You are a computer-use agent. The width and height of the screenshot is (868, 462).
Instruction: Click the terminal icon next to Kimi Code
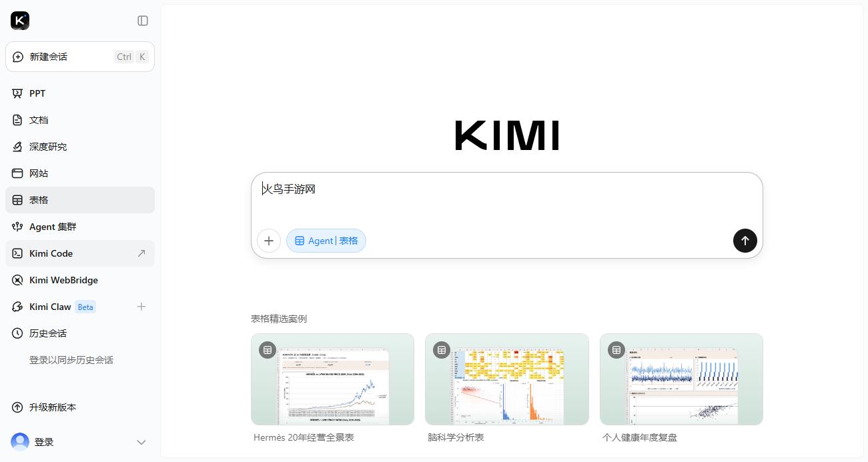17,253
